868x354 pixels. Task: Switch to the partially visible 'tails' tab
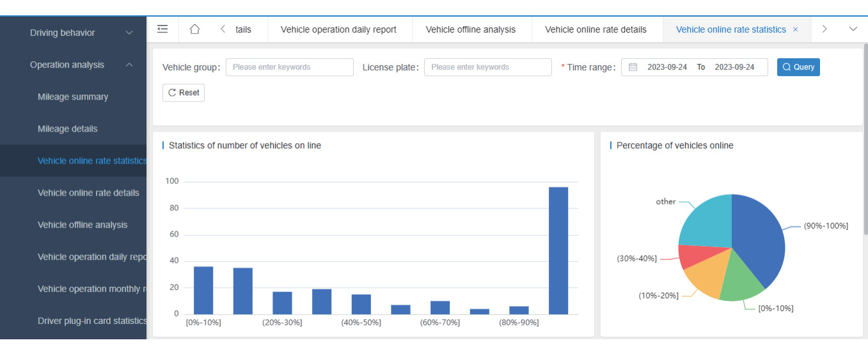tap(243, 29)
